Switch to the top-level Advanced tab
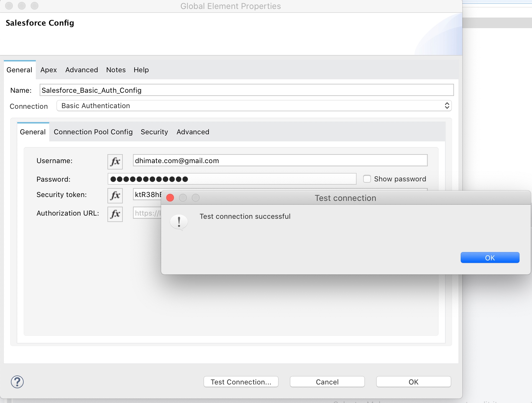 82,70
